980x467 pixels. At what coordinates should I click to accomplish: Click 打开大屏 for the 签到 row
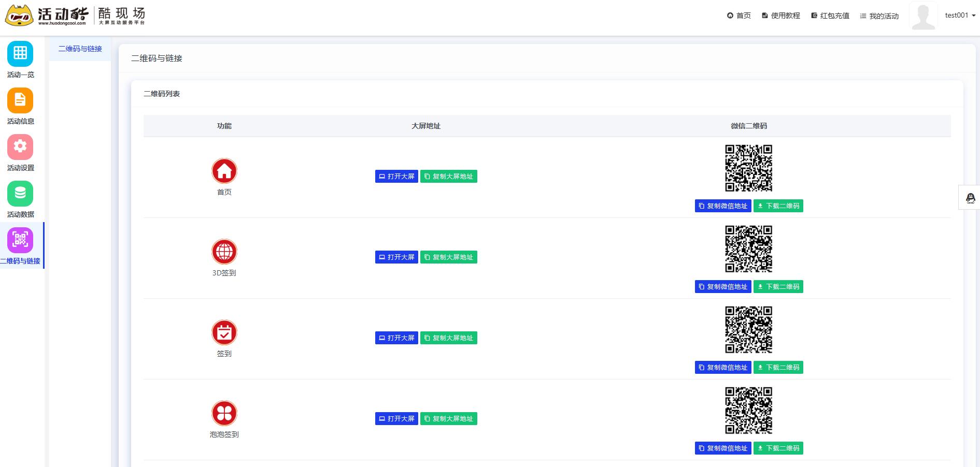(396, 338)
